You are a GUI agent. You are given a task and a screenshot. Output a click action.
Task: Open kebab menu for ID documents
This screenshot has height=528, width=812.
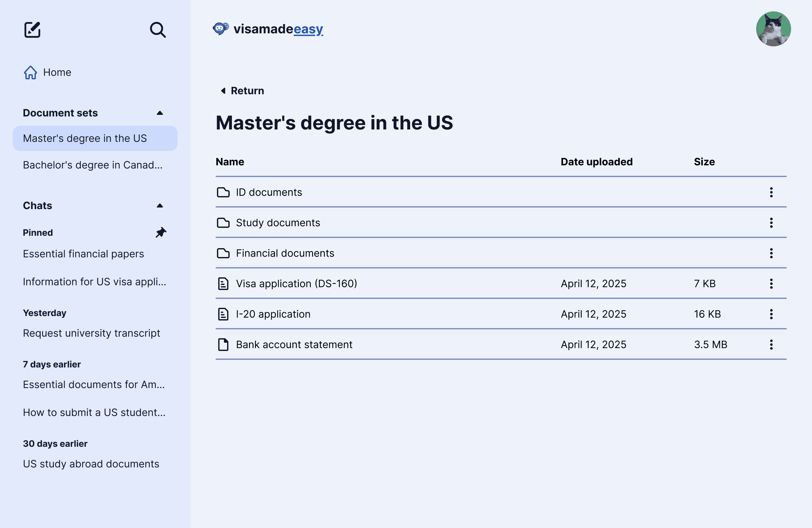(771, 192)
